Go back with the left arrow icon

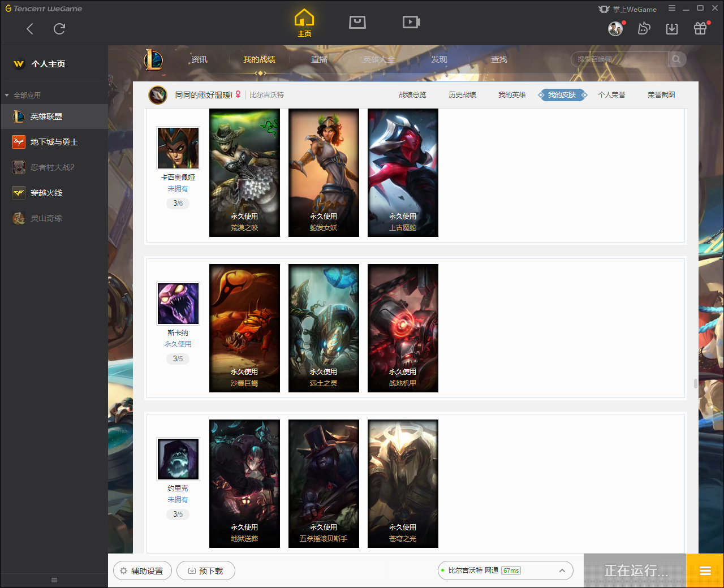tap(30, 29)
